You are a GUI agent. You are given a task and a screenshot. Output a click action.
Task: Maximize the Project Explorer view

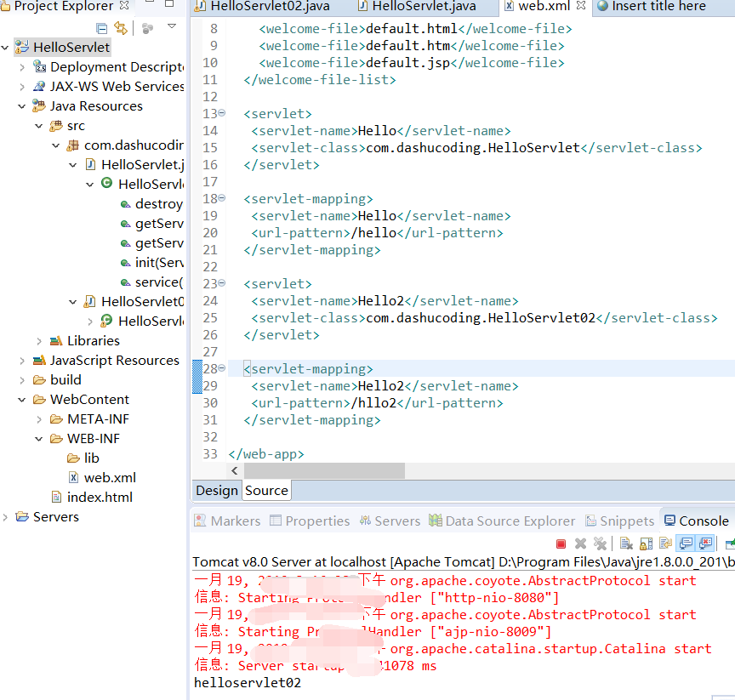click(169, 3)
